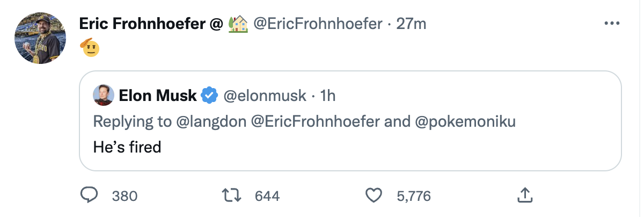The image size is (644, 217).
Task: Click the 380 replies count
Action: [x=125, y=196]
